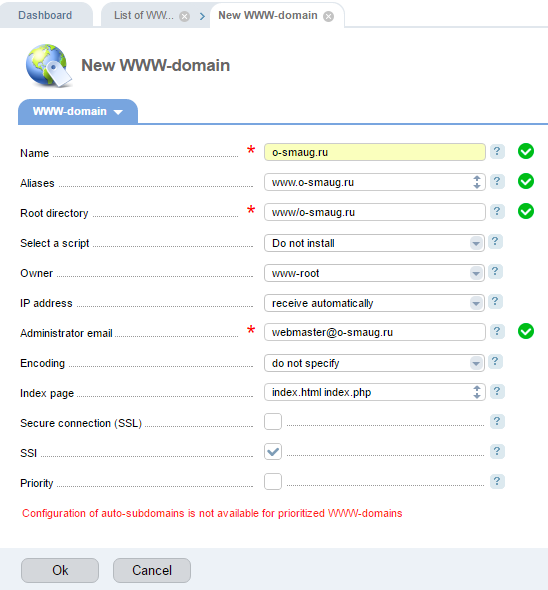Open help icon for Name field
548x590 pixels.
pyautogui.click(x=497, y=152)
